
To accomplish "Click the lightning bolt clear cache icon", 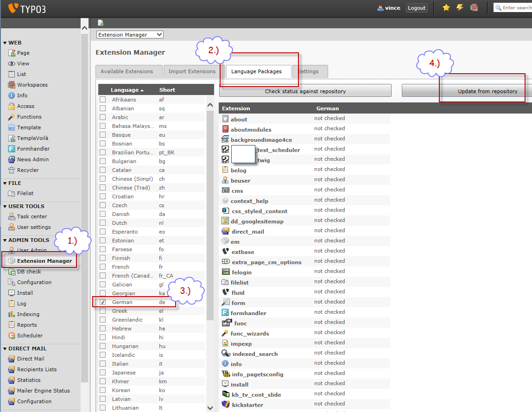I will click(460, 8).
